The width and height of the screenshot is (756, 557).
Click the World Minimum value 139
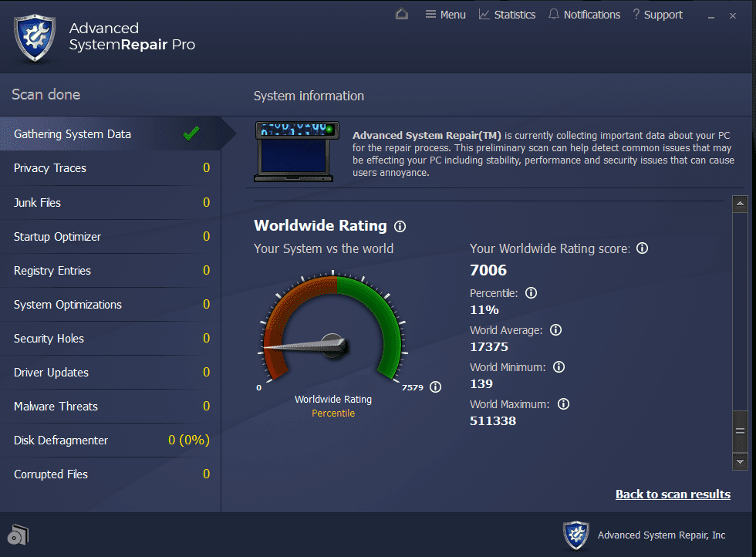[481, 384]
